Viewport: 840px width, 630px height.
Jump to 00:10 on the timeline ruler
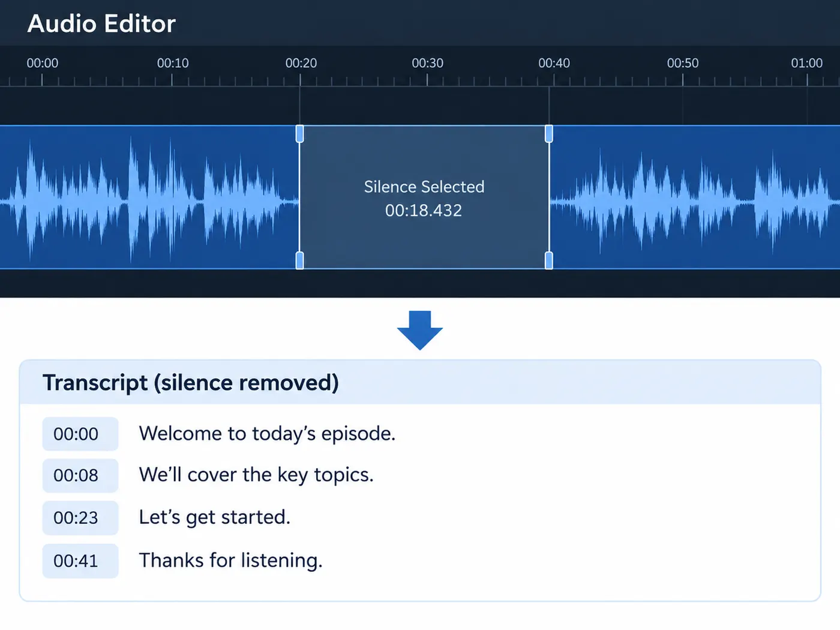point(173,63)
